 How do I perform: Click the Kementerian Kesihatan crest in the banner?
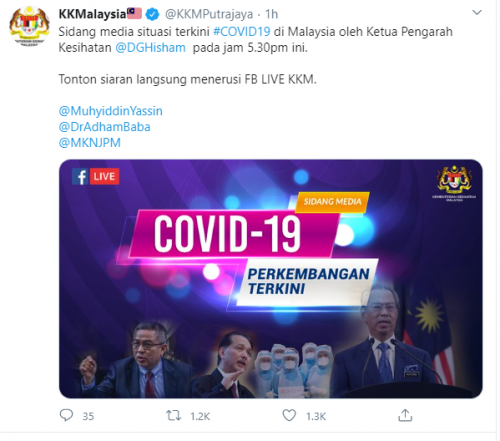(454, 182)
